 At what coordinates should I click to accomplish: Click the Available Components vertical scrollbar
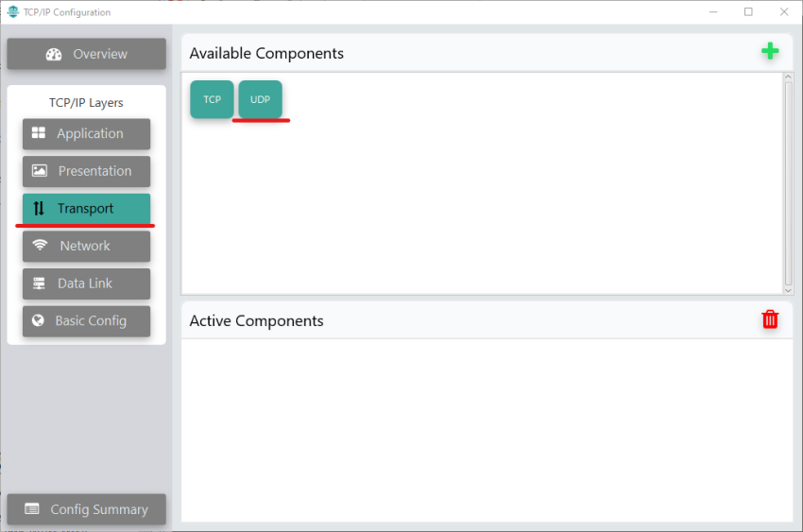[789, 180]
